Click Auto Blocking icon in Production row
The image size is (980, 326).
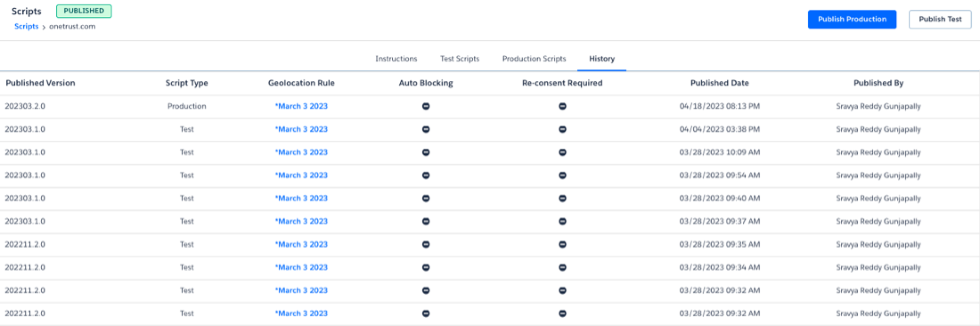point(426,106)
